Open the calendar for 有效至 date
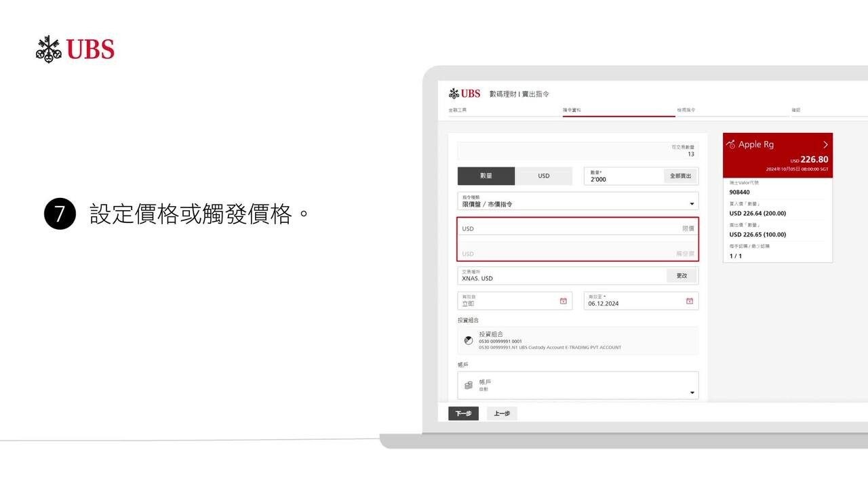Screen dimensions: 868x488 [690, 301]
